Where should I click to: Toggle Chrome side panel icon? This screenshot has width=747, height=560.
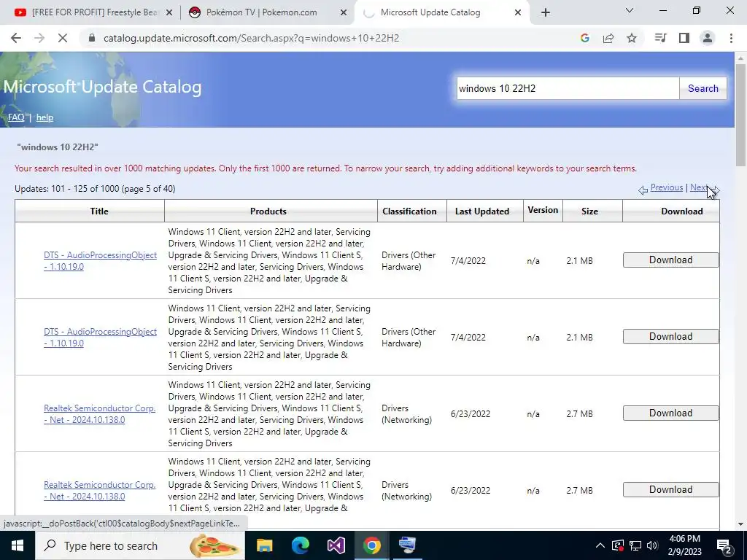(x=684, y=38)
